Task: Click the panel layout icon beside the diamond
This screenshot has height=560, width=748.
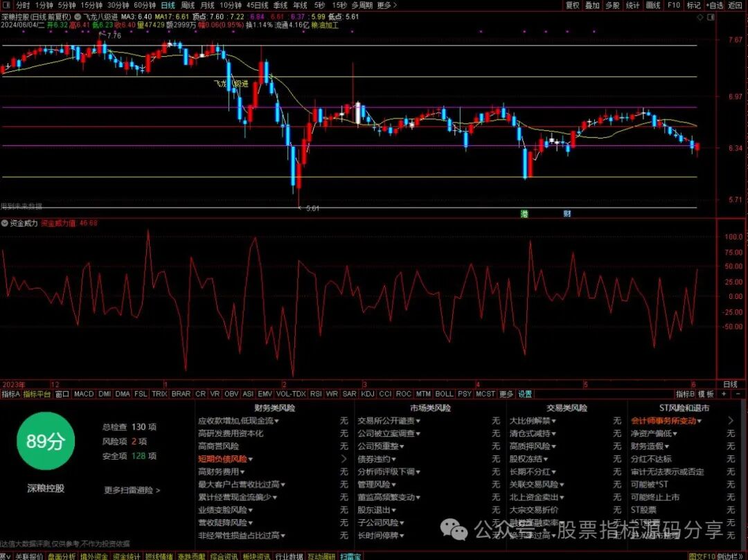Action: (x=711, y=17)
